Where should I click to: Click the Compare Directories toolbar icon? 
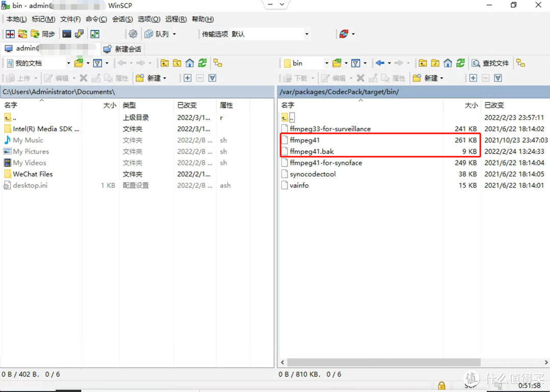click(x=10, y=34)
